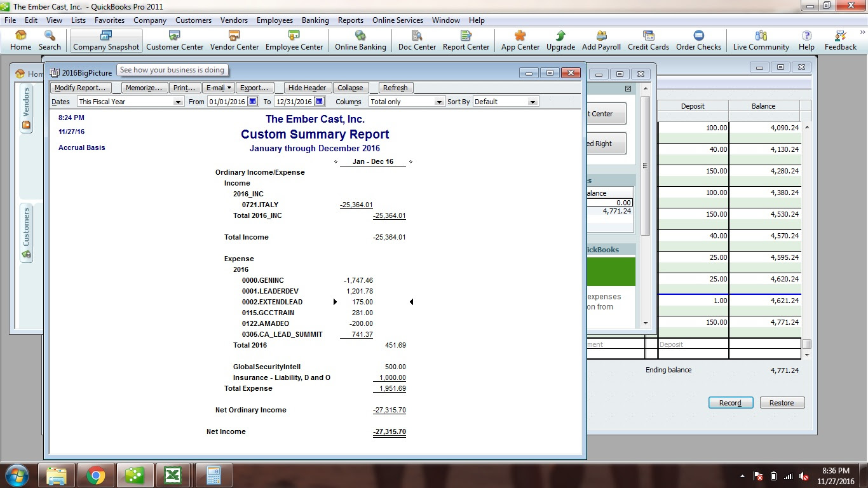Click the Print button
This screenshot has height=488, width=868.
[185, 88]
